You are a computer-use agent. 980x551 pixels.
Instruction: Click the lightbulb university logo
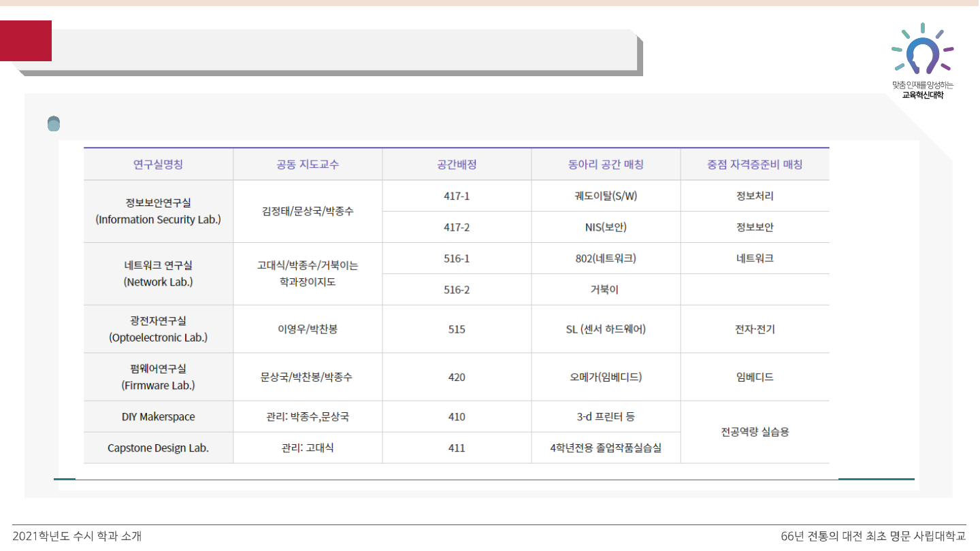922,50
